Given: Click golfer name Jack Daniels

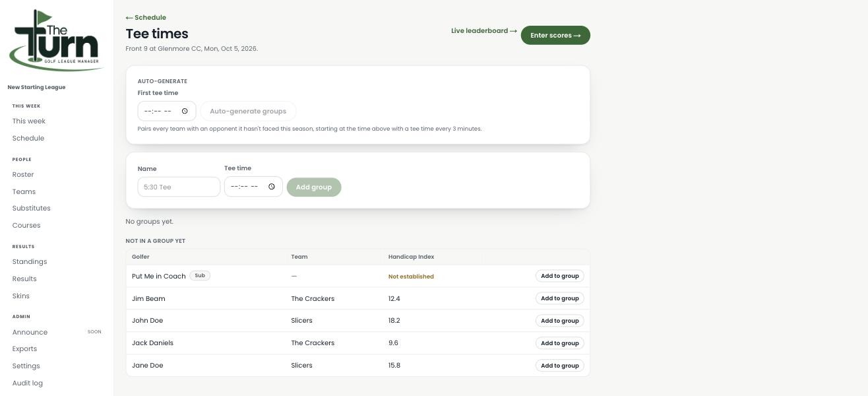Looking at the screenshot, I should click(x=152, y=343).
